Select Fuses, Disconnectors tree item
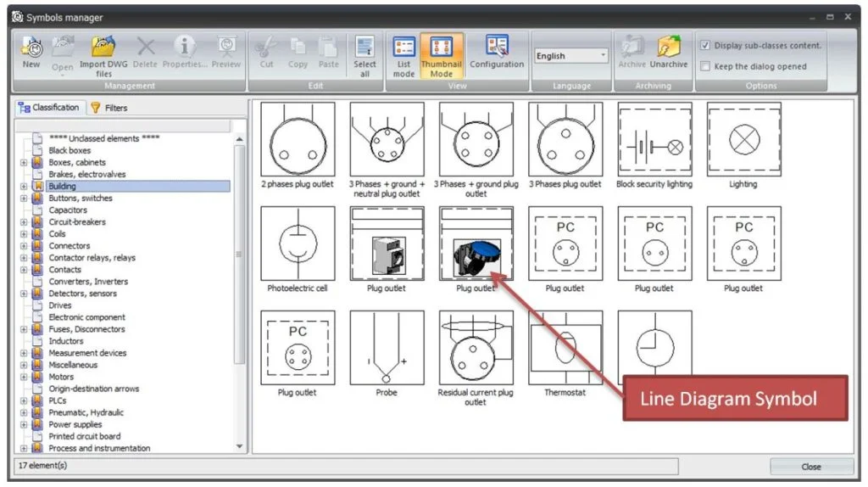Viewport: 868px width, 487px height. [x=86, y=329]
